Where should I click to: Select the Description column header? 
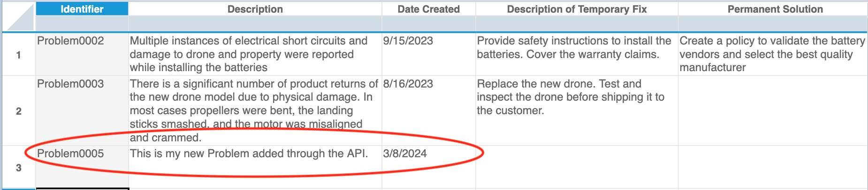coord(255,9)
